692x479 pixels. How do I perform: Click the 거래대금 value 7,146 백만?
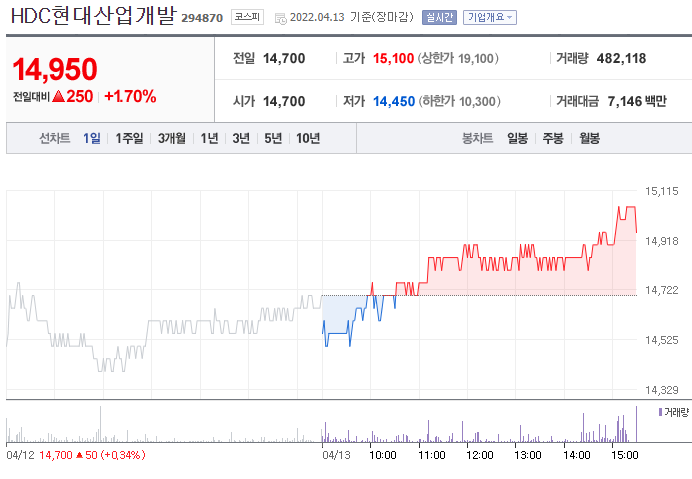coord(637,102)
